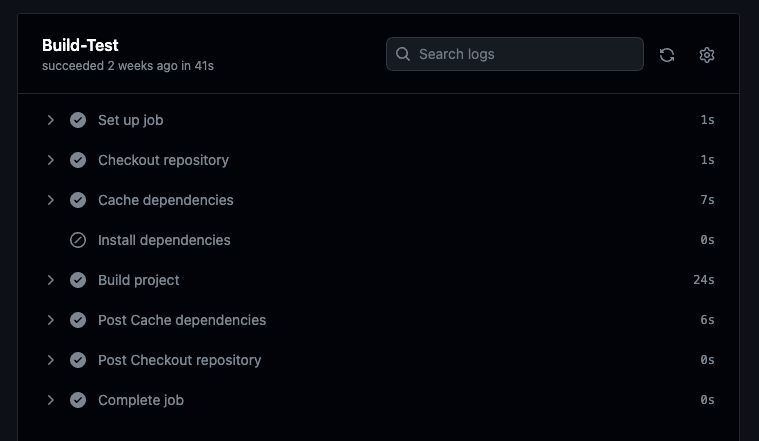The height and width of the screenshot is (441, 759).
Task: Click the success checkmark for Build project
Action: pos(78,280)
